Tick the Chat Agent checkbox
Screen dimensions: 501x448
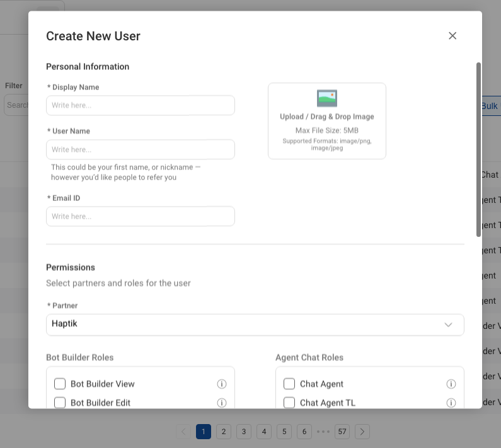tap(289, 384)
